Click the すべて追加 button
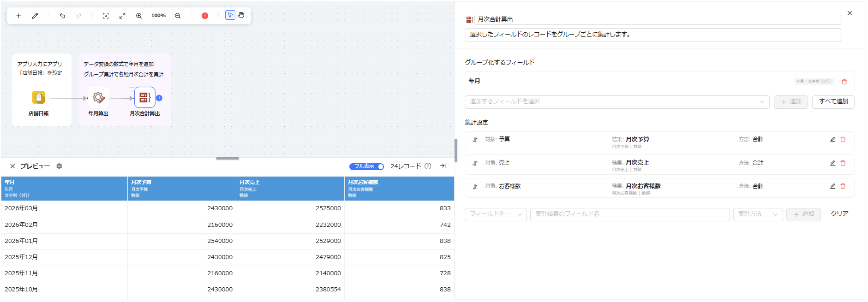868x302 pixels. click(x=833, y=102)
